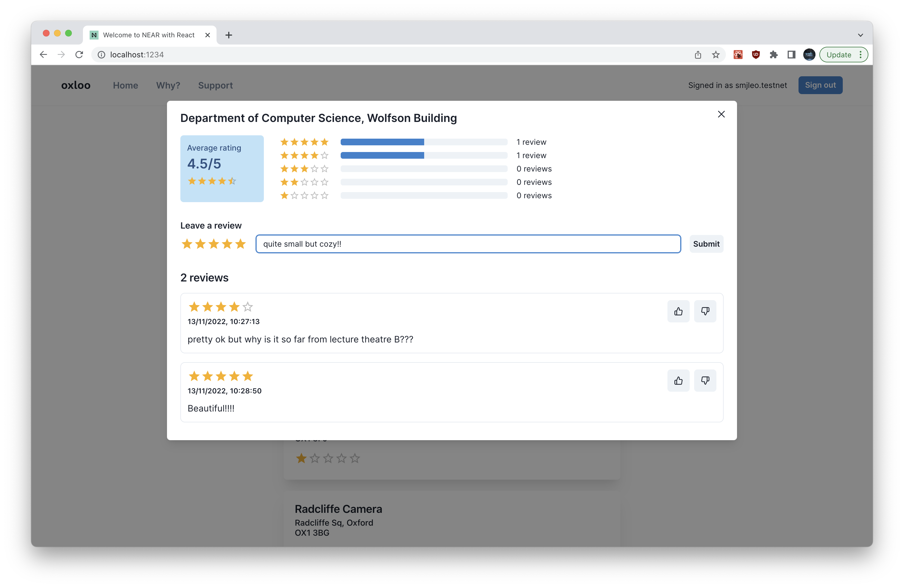Click the review text input field
This screenshot has height=588, width=904.
point(468,244)
